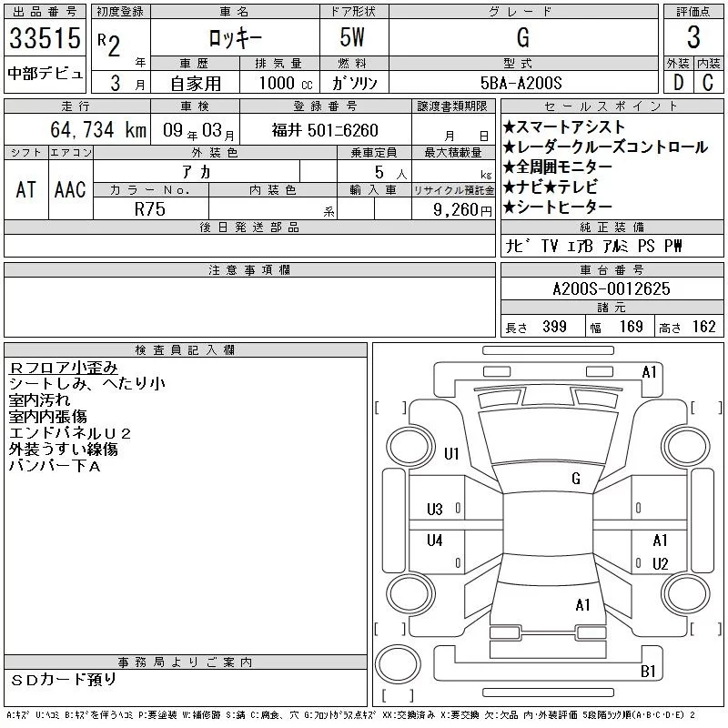728x728 pixels.
Task: Click the U1 dent mark on car diagram
Action: pyautogui.click(x=451, y=453)
